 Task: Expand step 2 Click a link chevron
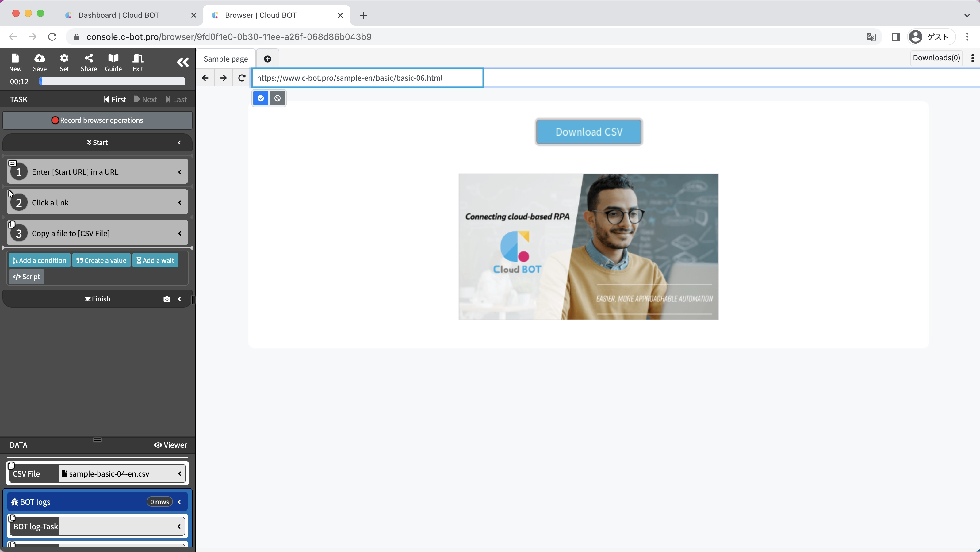point(180,203)
